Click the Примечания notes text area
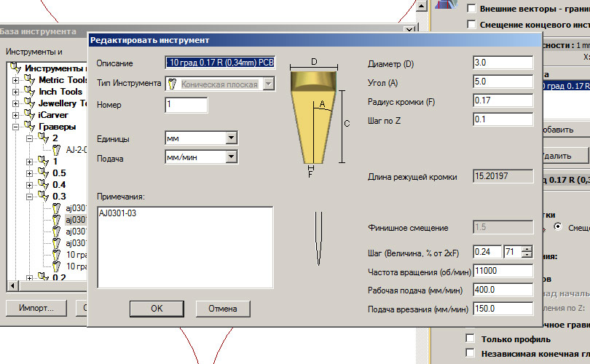Image resolution: width=590 pixels, height=364 pixels. (x=185, y=248)
